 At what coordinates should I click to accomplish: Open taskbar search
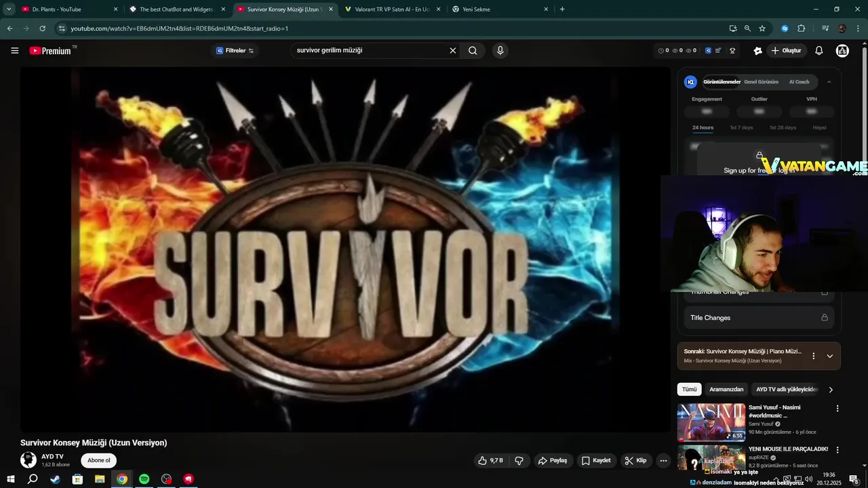click(33, 479)
